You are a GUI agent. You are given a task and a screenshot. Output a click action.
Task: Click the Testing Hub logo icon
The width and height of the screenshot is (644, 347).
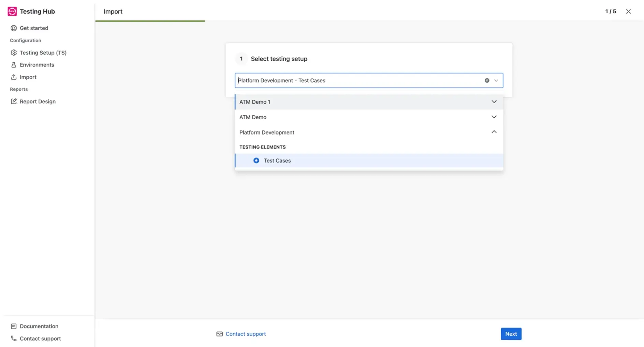coord(12,11)
